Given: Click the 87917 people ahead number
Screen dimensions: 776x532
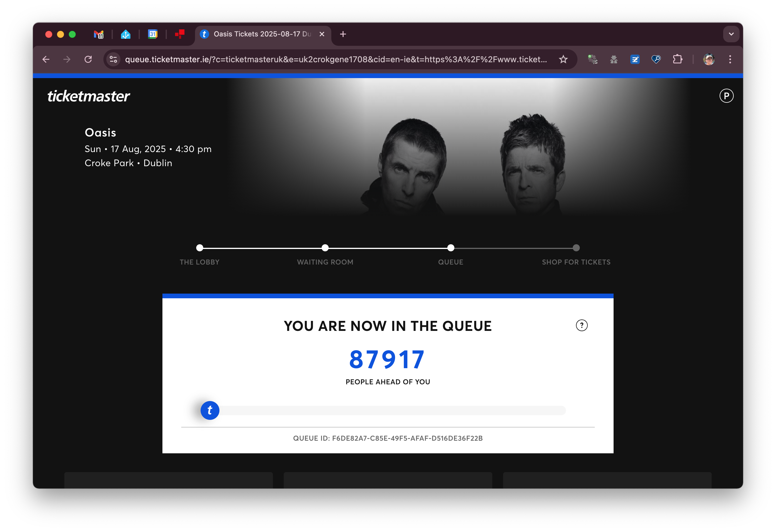Looking at the screenshot, I should pos(387,360).
